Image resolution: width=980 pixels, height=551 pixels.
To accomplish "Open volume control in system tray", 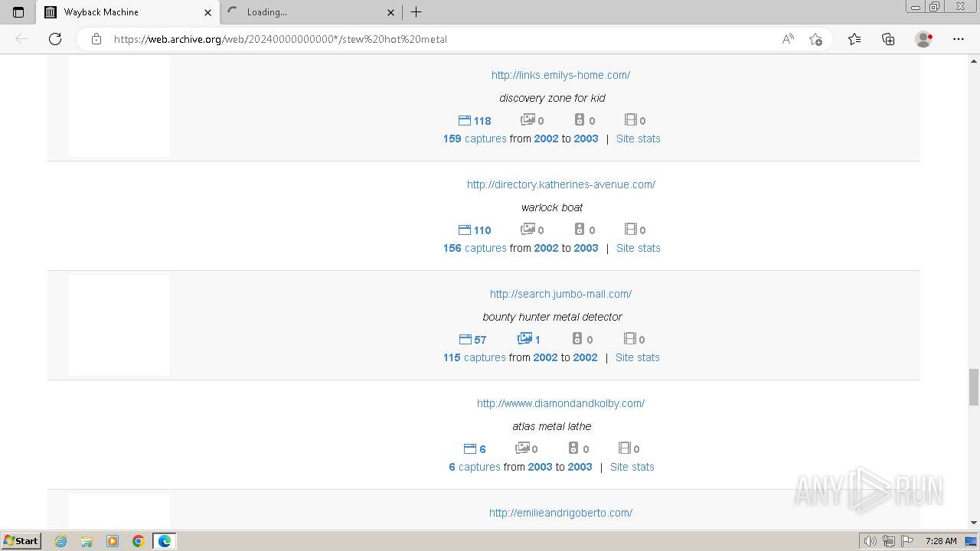I will 871,541.
